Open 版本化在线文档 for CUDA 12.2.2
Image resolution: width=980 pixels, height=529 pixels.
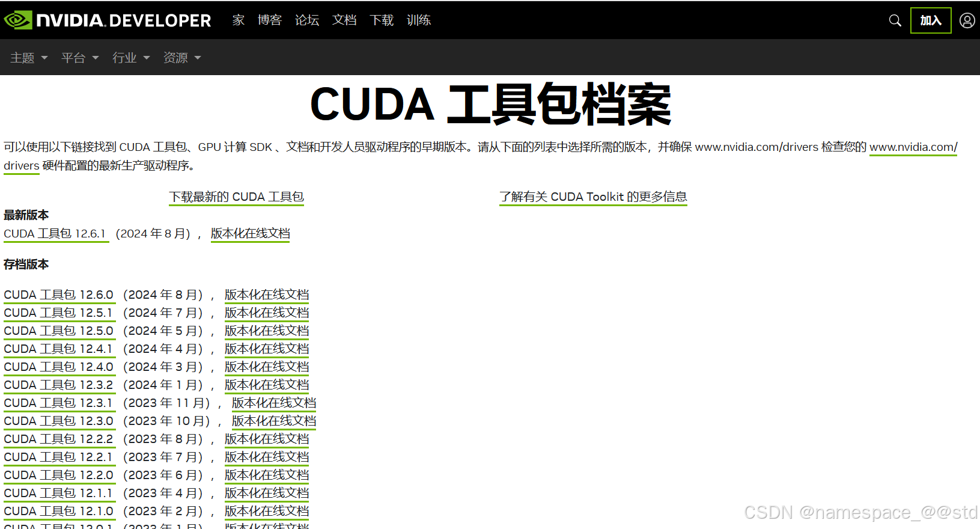coord(267,439)
